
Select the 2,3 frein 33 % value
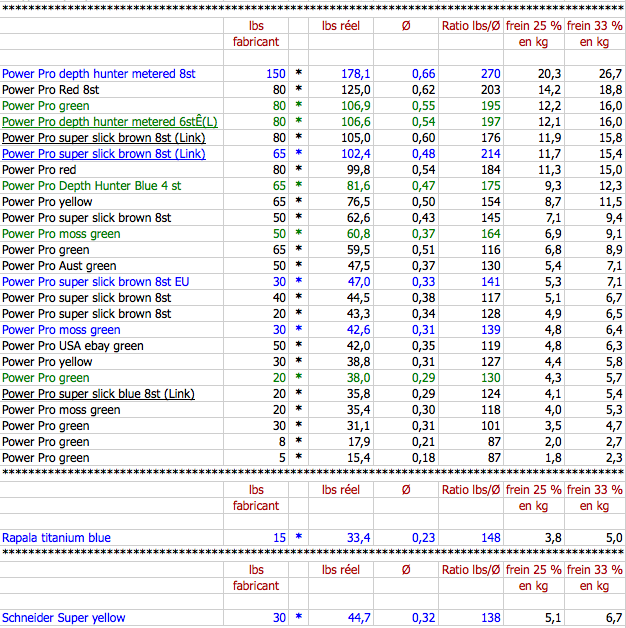coord(614,458)
